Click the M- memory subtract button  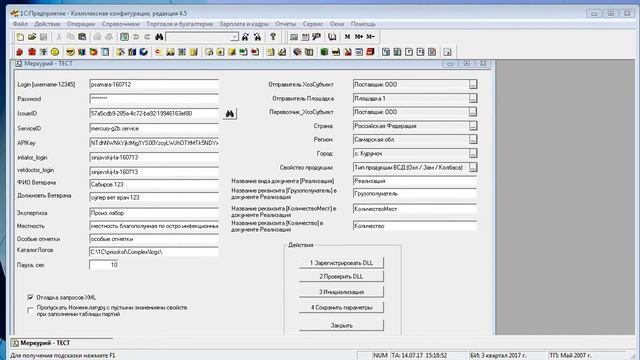point(371,37)
